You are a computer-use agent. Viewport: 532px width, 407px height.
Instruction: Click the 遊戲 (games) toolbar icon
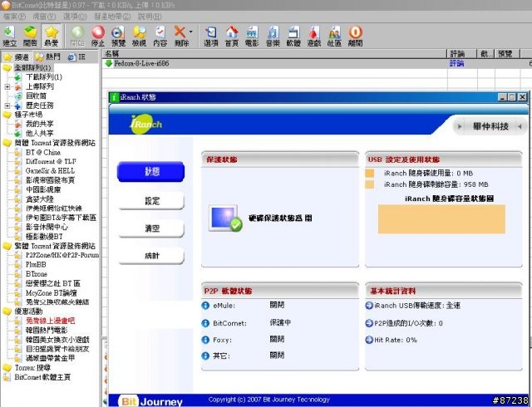pos(314,36)
